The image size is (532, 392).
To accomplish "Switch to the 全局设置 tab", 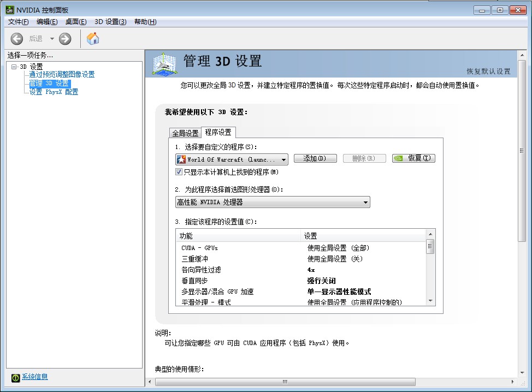I will [185, 133].
